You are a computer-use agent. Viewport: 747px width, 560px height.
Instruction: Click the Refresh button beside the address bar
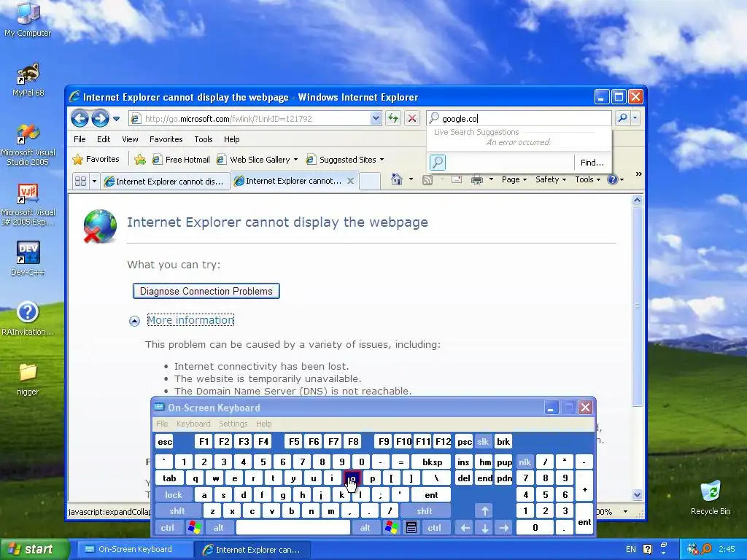393,118
